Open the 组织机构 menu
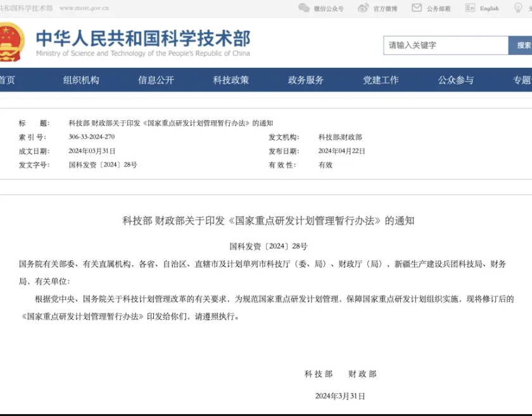The width and height of the screenshot is (532, 416). 81,80
